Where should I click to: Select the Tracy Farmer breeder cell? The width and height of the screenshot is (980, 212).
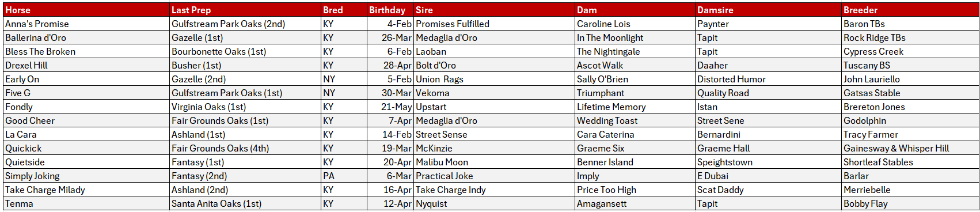coord(910,134)
